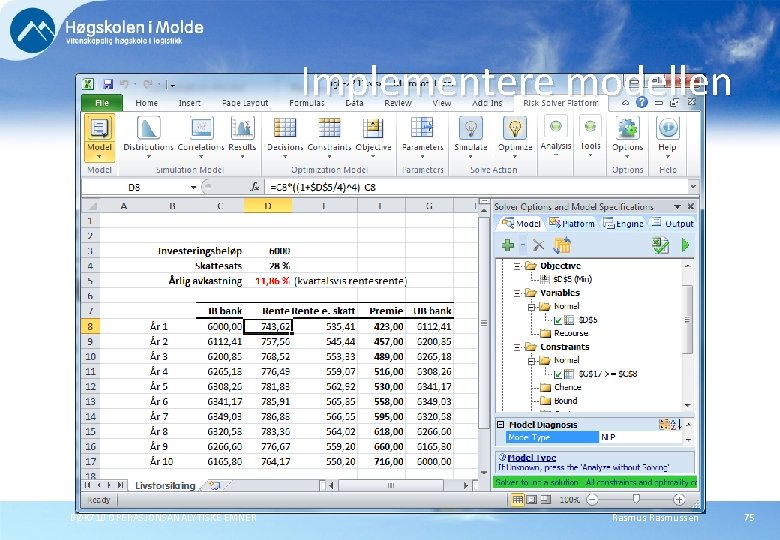This screenshot has width=780, height=540.
Task: Click the green plus add icon in Solver pane
Action: pyautogui.click(x=508, y=245)
